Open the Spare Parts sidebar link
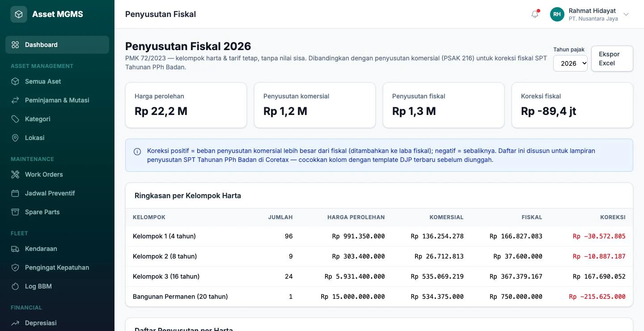Viewport: 644px width, 331px height. [x=57, y=212]
